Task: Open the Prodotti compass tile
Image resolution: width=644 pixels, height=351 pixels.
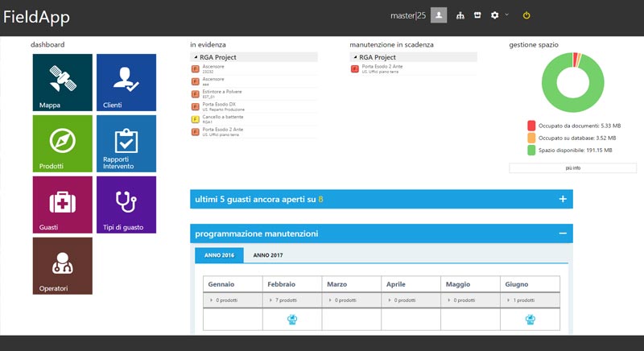Action: pyautogui.click(x=62, y=144)
